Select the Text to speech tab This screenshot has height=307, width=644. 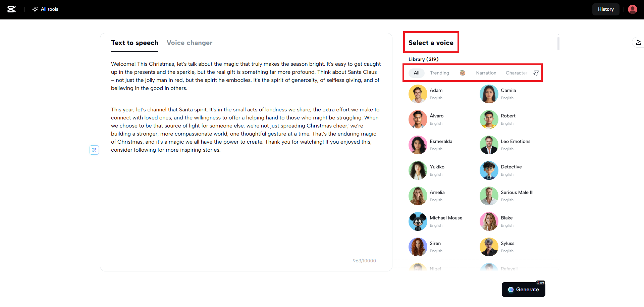[135, 43]
